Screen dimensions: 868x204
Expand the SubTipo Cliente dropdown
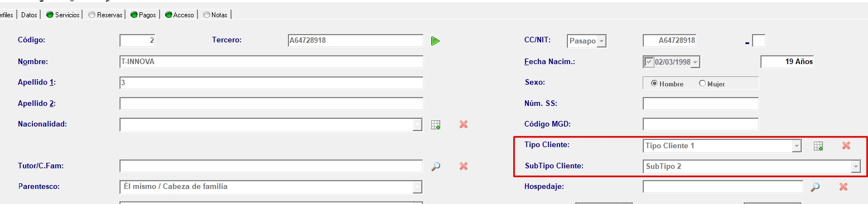tap(855, 167)
